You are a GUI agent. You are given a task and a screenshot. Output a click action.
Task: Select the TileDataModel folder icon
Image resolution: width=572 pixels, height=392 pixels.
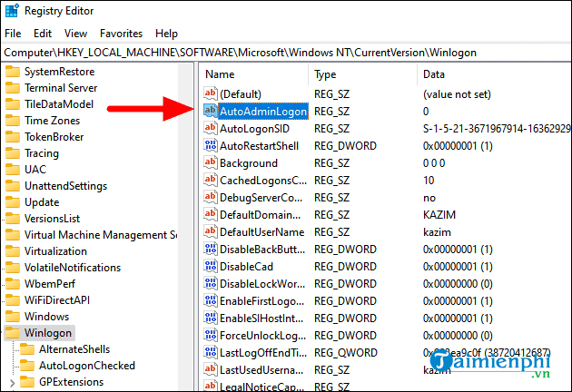coord(13,104)
